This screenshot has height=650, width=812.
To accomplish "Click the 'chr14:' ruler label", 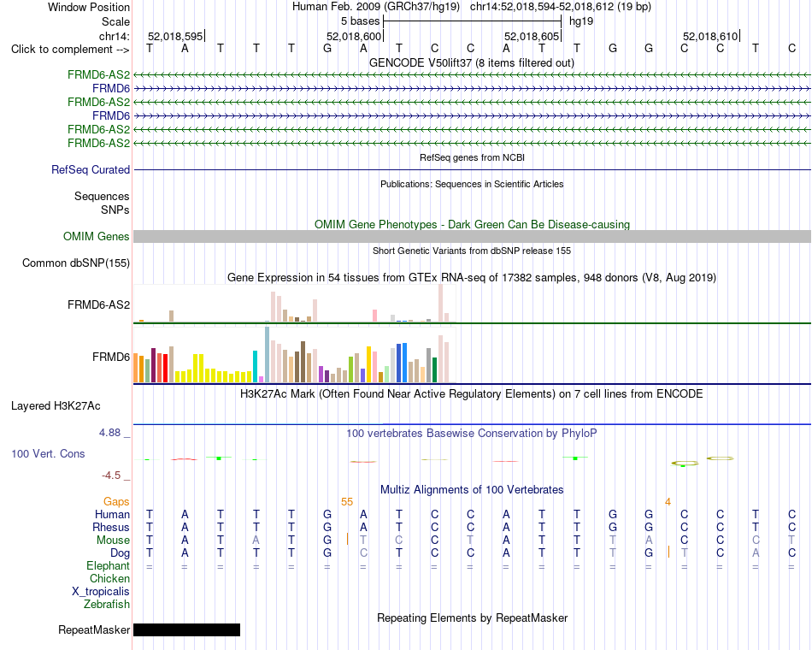I will click(115, 36).
